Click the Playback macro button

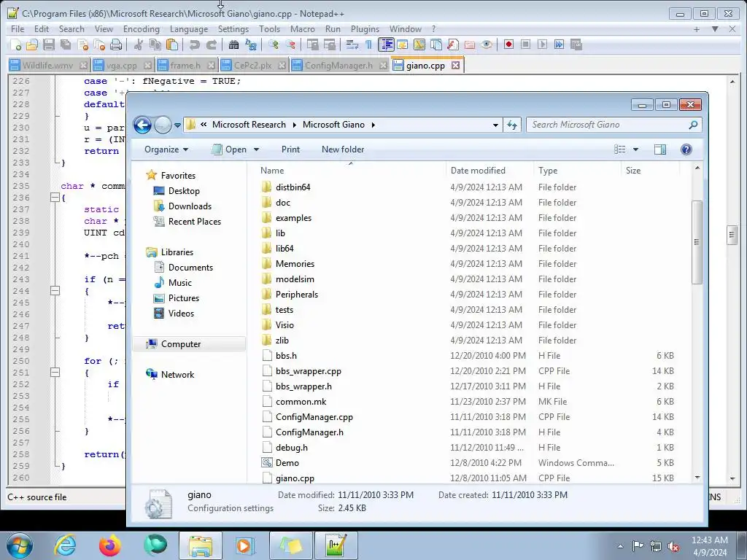[x=542, y=44]
